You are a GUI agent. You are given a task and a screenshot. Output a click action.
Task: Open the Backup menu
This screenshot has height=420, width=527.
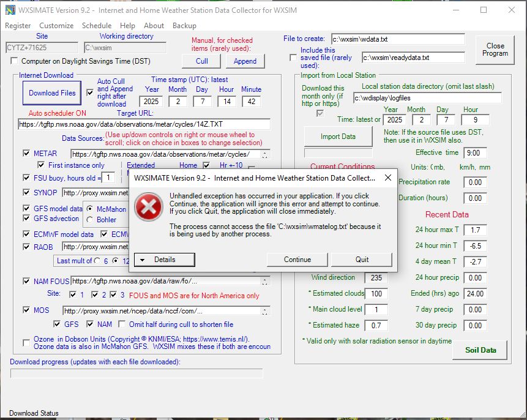[184, 26]
